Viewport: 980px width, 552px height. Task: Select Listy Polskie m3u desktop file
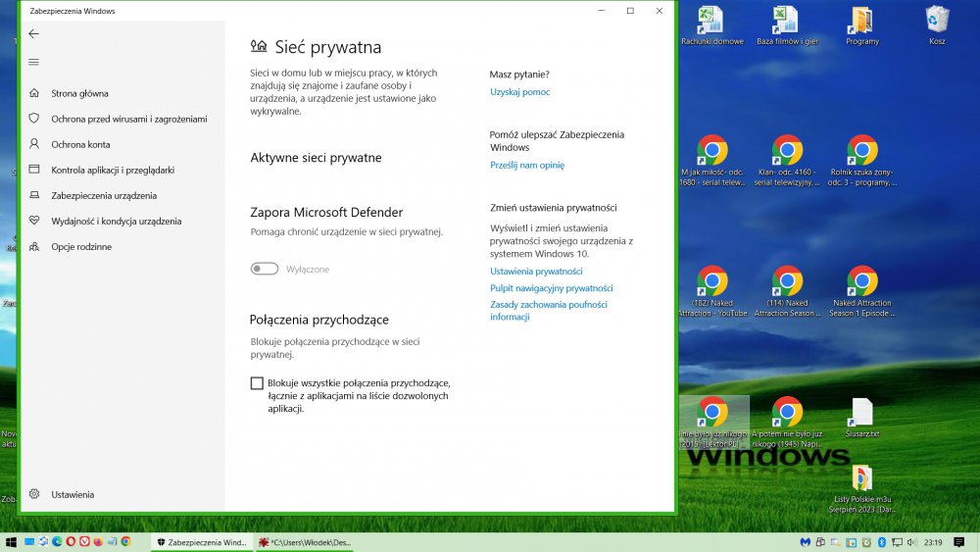(861, 489)
